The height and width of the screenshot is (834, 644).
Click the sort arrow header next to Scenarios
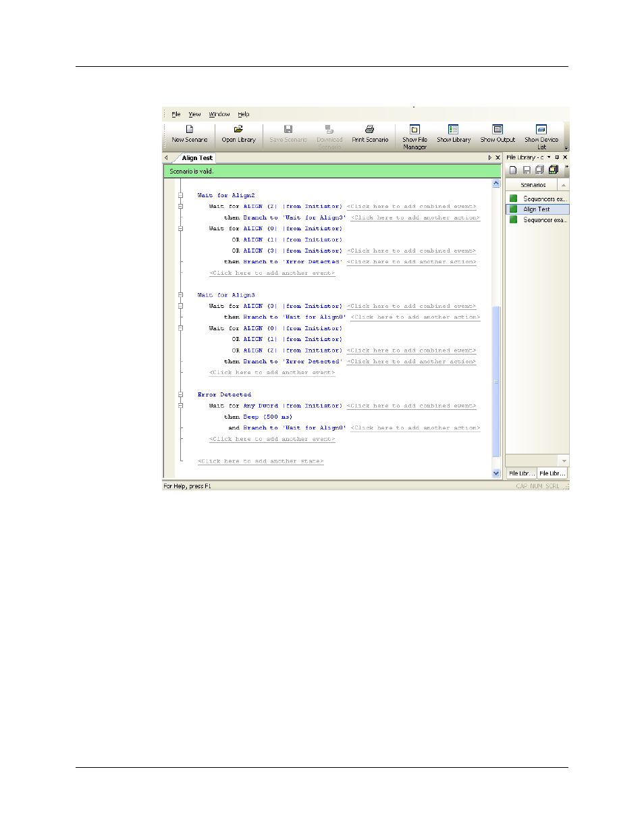(564, 184)
